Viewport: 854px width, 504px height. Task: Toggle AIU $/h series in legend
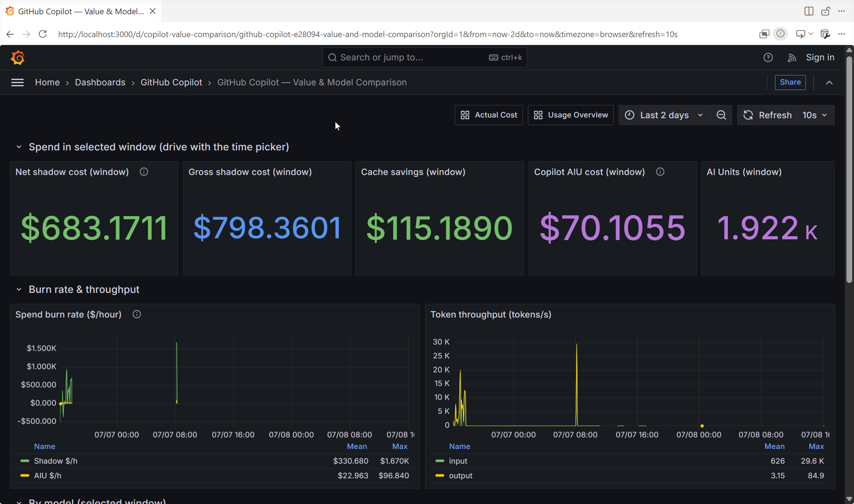pyautogui.click(x=48, y=475)
